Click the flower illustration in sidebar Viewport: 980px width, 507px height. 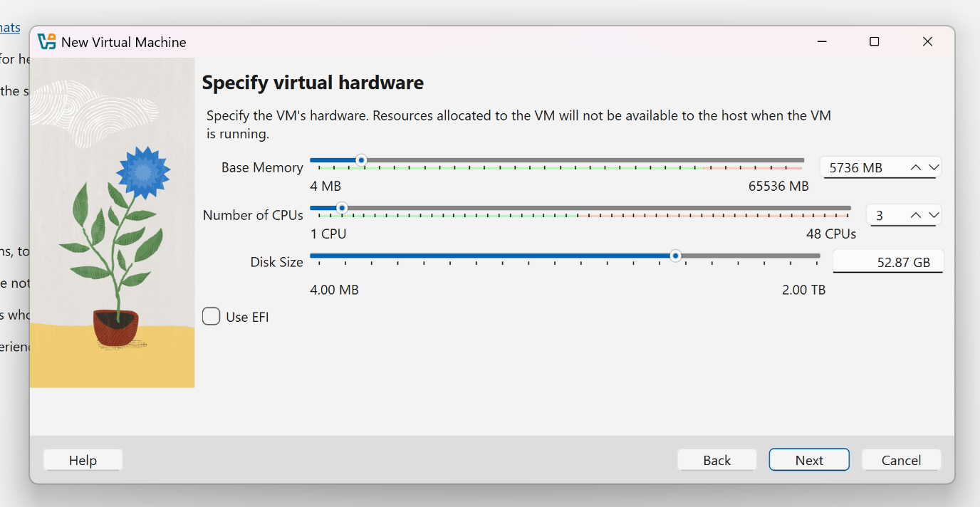[x=118, y=242]
